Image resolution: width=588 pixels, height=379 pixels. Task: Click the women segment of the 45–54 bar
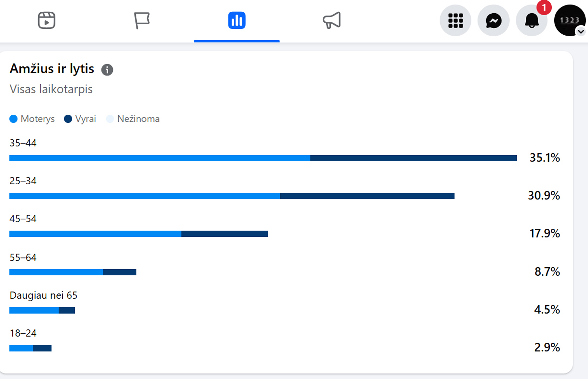95,234
